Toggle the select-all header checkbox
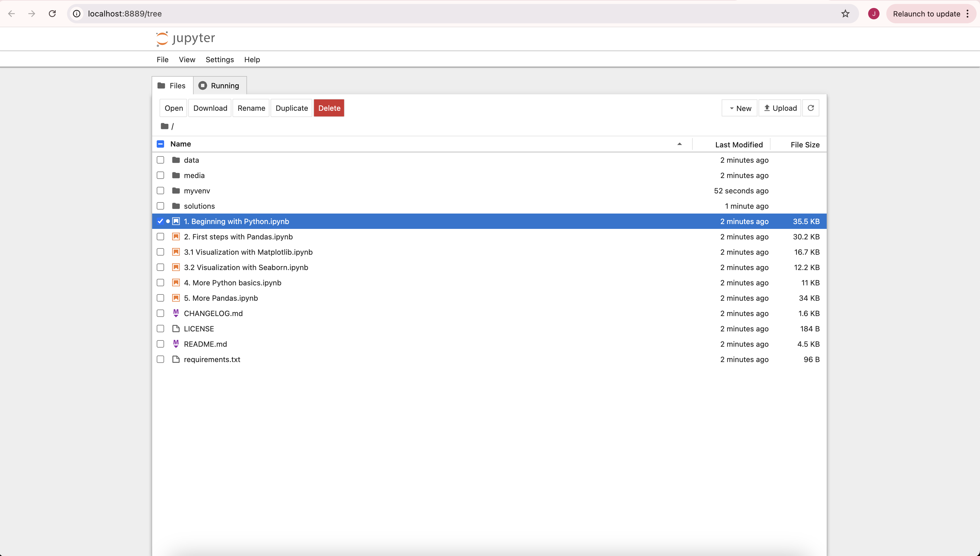980x556 pixels. (x=160, y=144)
